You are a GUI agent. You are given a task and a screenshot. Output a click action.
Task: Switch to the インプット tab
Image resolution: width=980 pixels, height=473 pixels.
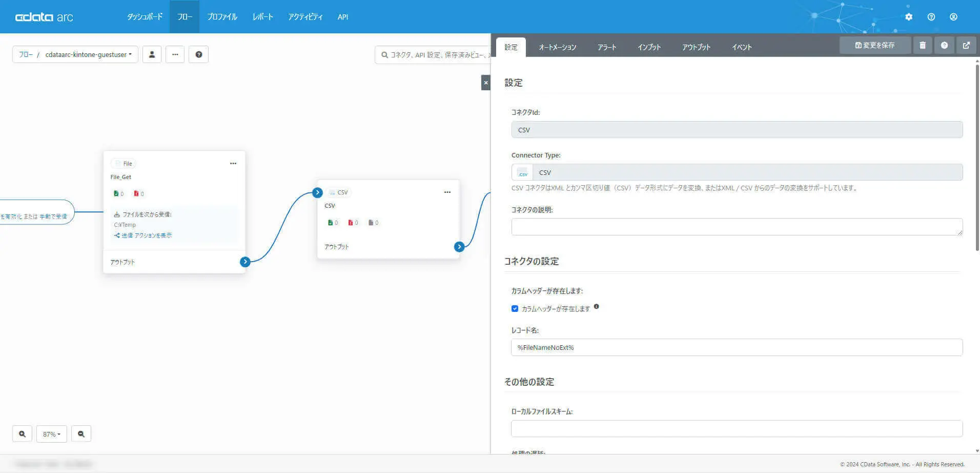[649, 47]
